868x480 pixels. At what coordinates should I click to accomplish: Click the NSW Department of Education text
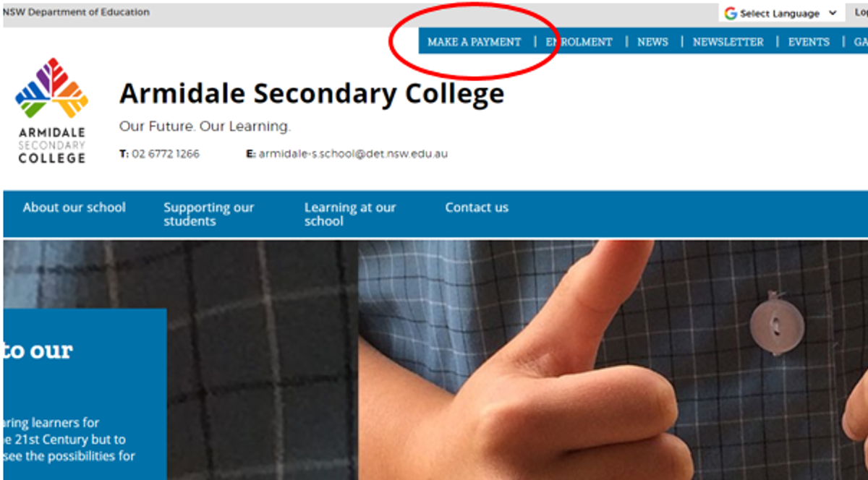[75, 12]
